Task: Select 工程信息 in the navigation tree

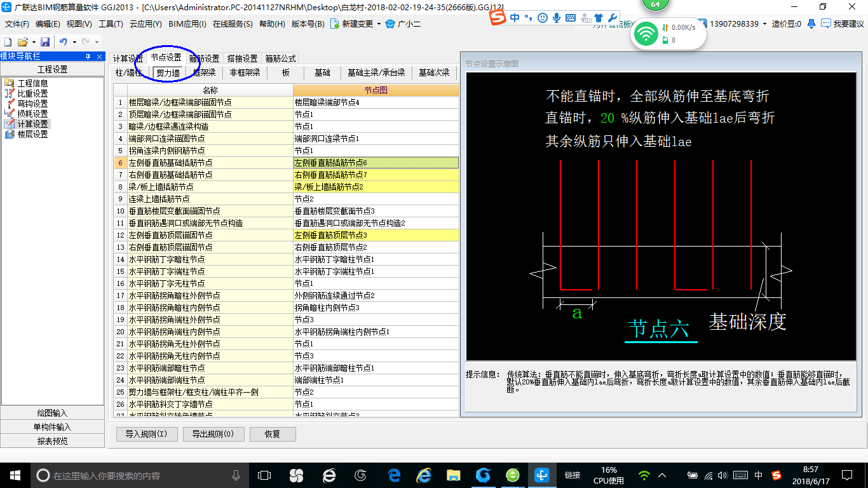Action: point(32,83)
